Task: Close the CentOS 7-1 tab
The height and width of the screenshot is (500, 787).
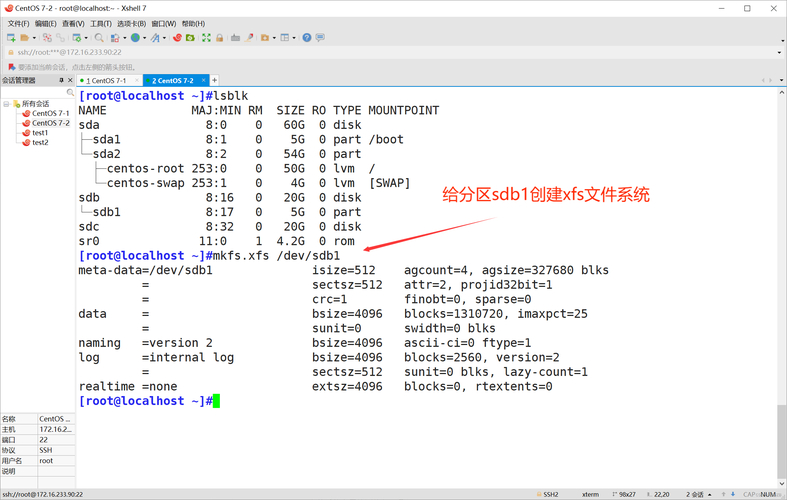Action: pyautogui.click(x=138, y=80)
